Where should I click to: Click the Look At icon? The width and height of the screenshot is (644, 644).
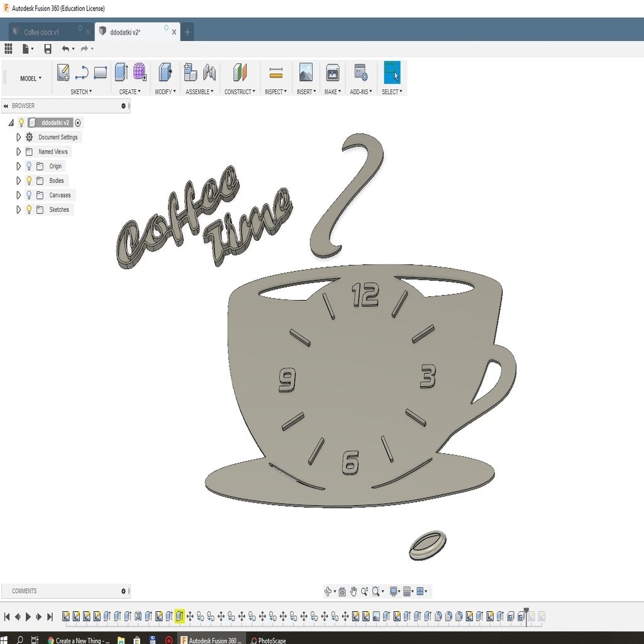[341, 591]
